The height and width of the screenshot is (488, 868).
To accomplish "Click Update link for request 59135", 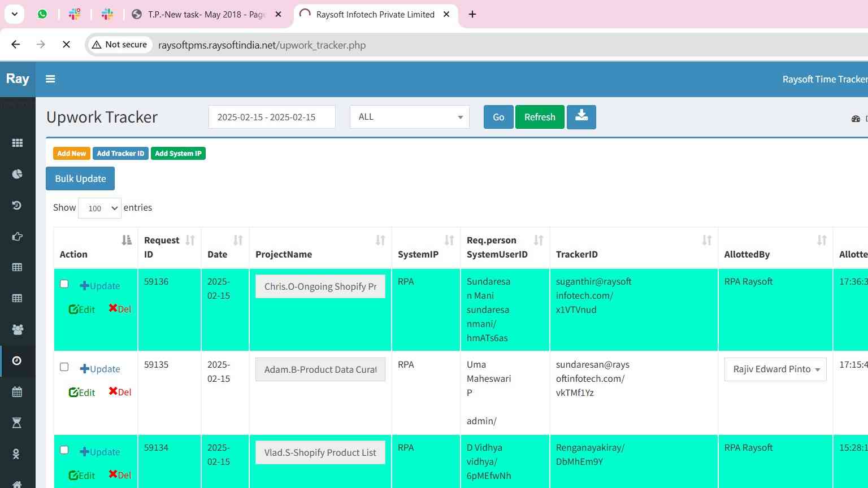I will (x=100, y=369).
